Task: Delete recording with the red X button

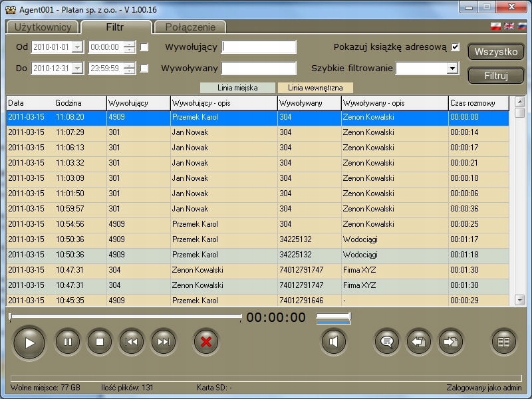Action: coord(206,342)
